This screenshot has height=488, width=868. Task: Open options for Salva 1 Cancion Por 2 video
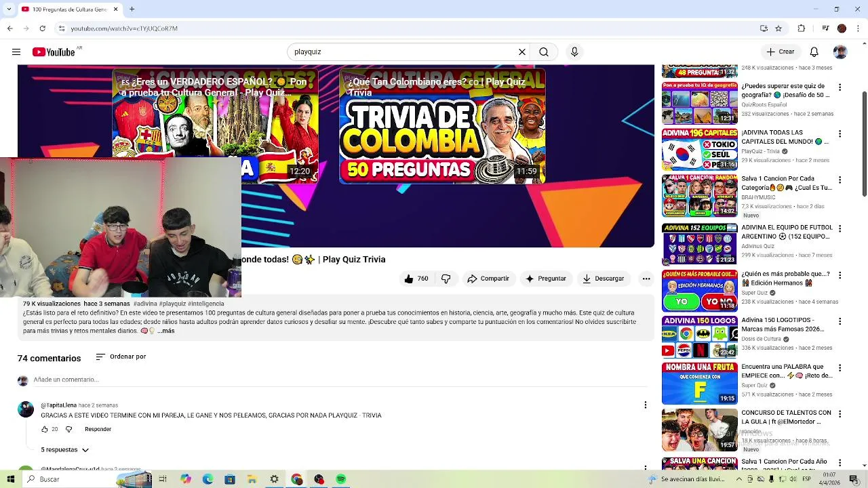point(840,180)
